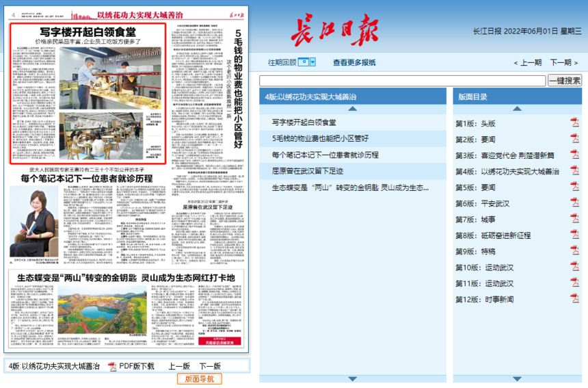Click headline 每个笔记本记下一位患者就诊历程 on page
588x388 pixels.
87,178
